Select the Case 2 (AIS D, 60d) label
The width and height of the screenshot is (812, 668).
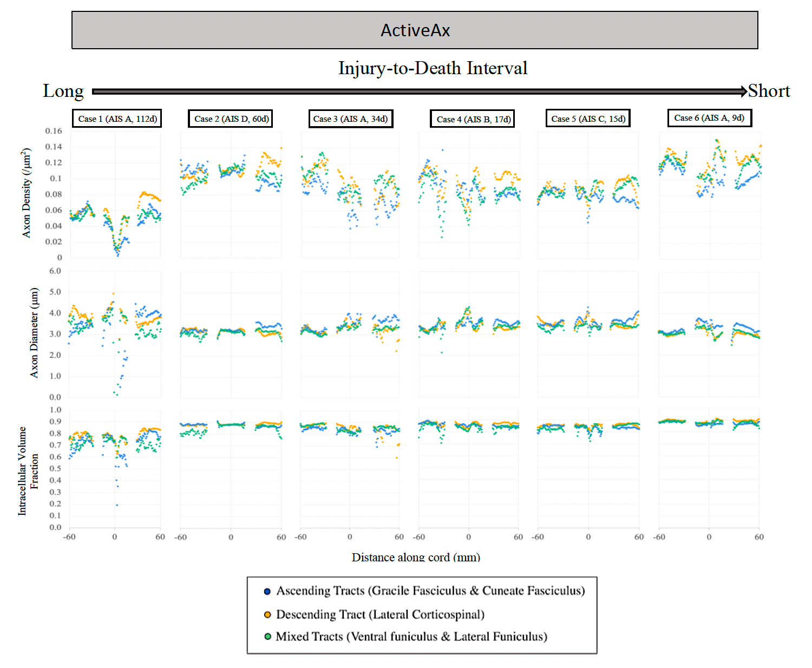pyautogui.click(x=231, y=119)
